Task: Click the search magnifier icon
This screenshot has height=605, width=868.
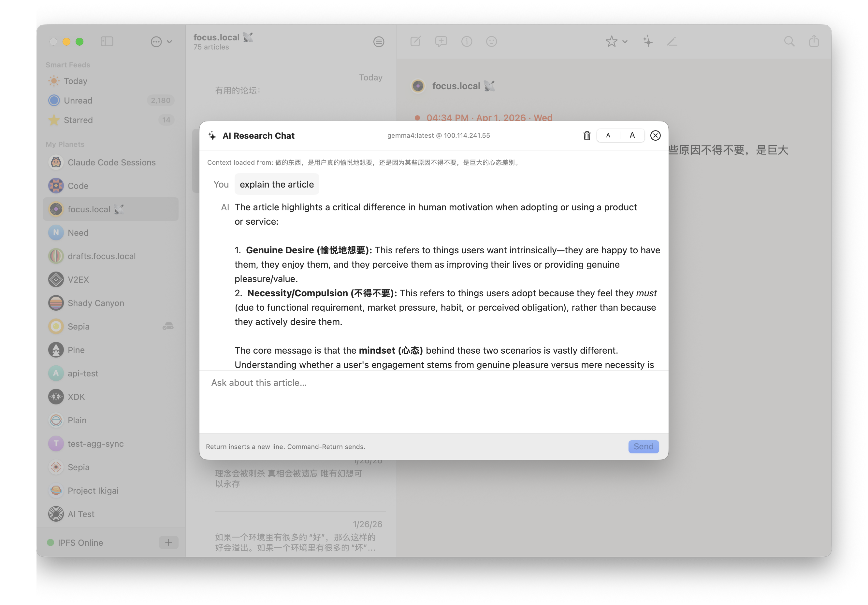Action: coord(789,41)
